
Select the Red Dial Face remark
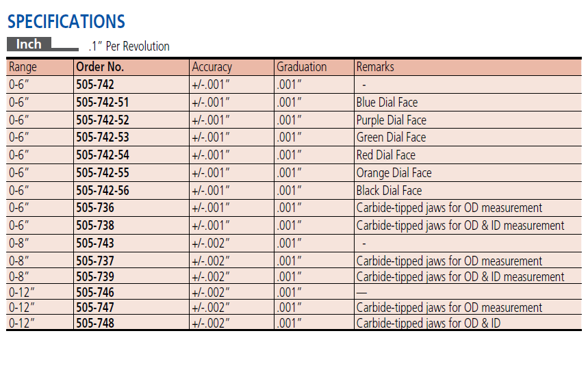pos(385,155)
